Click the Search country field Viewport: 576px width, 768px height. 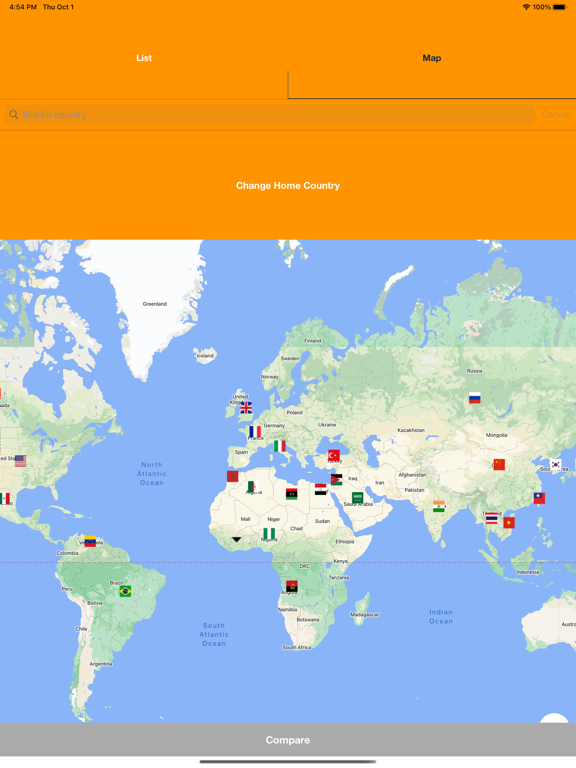tap(270, 115)
